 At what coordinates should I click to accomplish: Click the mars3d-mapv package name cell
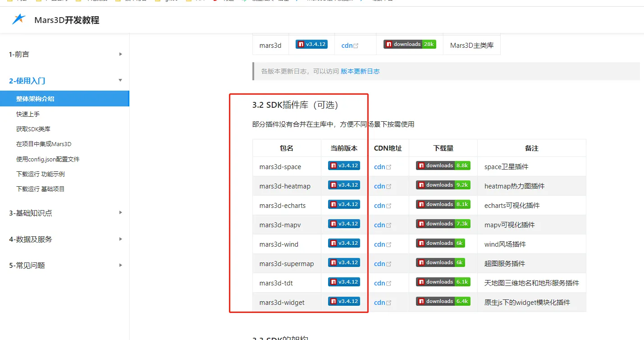coord(287,225)
